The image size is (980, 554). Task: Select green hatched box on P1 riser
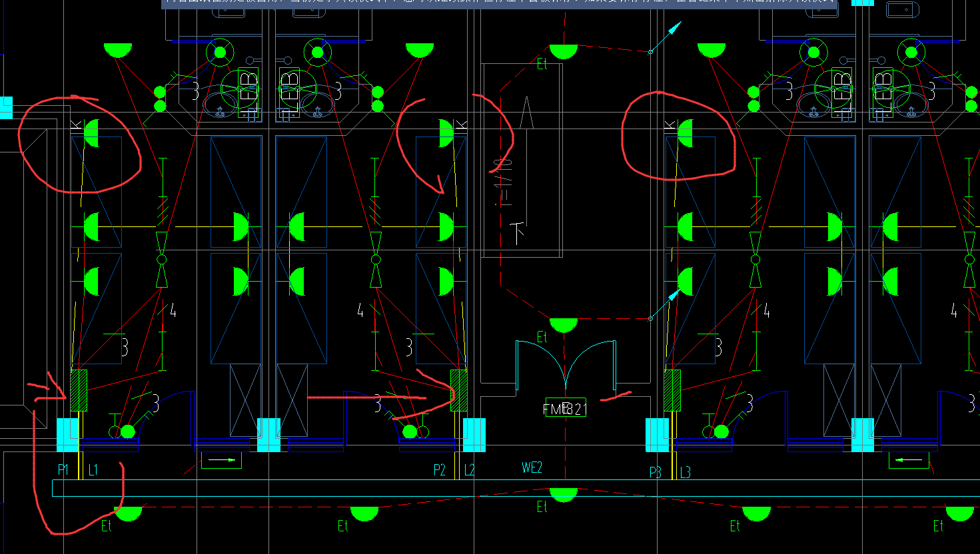(79, 390)
